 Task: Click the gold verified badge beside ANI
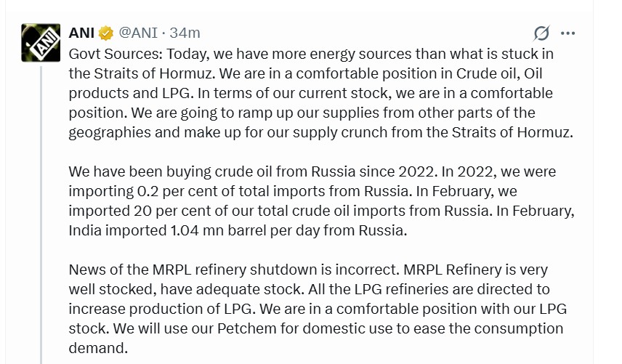tap(106, 33)
